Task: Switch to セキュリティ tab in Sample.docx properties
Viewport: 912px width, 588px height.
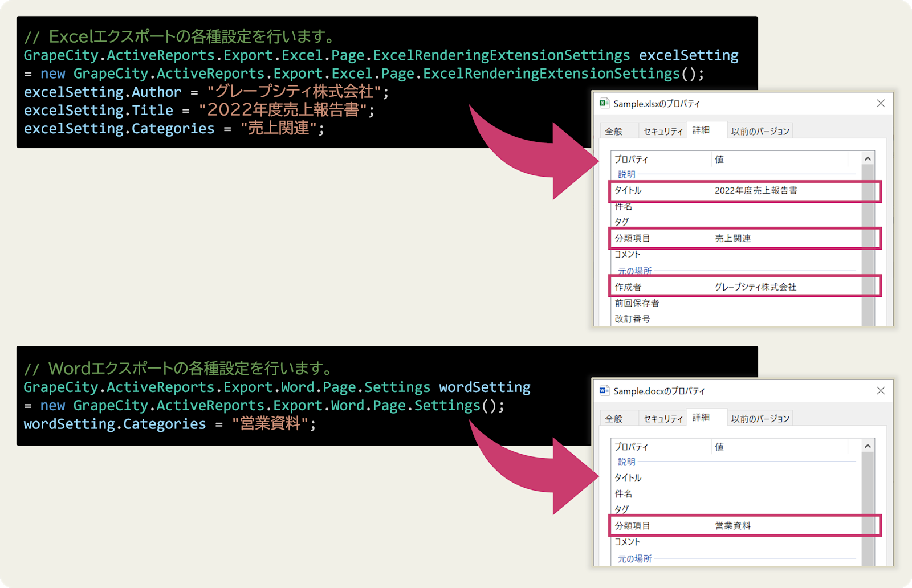Action: click(663, 418)
